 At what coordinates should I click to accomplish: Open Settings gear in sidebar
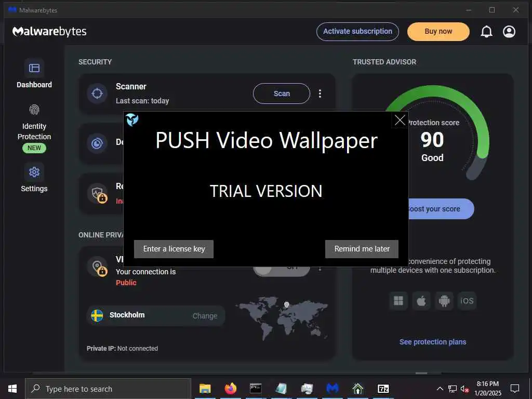click(x=34, y=172)
